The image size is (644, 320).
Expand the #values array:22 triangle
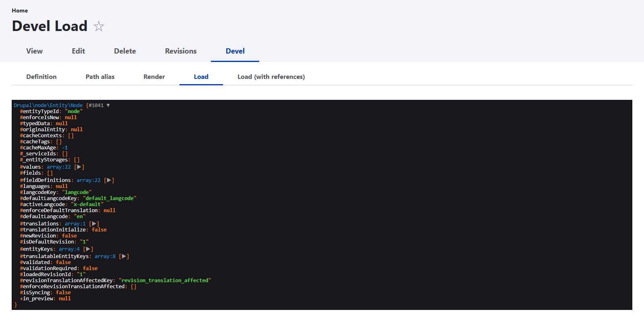click(79, 167)
